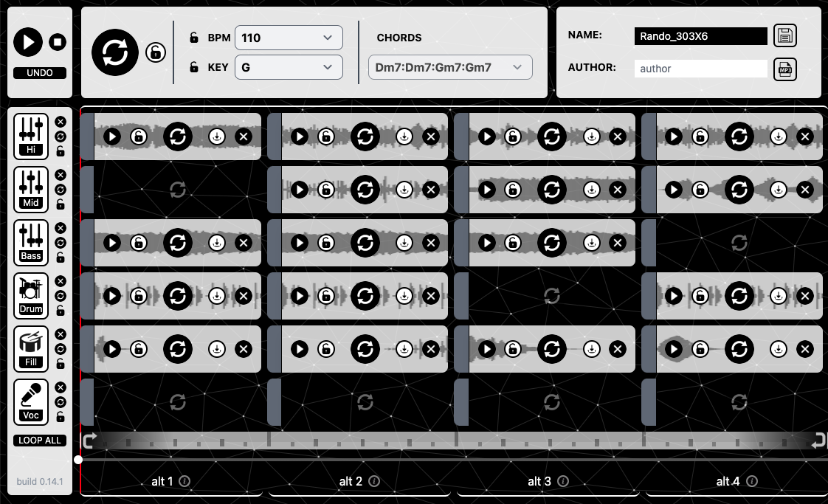Image resolution: width=828 pixels, height=504 pixels.
Task: Generate a Drum clip in empty alt 3 slot
Action: coord(552,296)
